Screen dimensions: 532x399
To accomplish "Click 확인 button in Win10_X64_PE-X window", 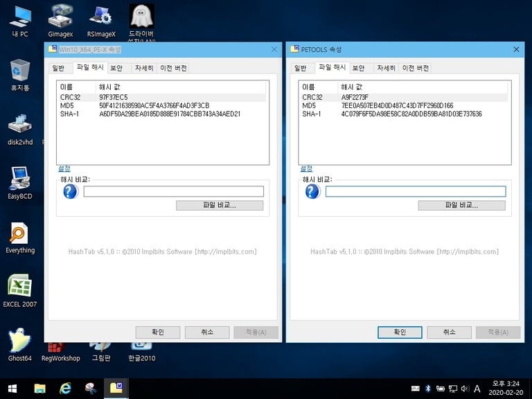I will (158, 332).
